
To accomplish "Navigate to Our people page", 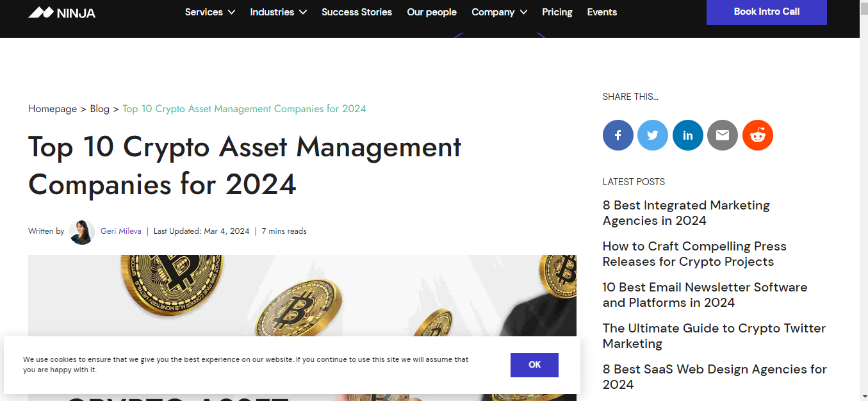I will (x=432, y=12).
